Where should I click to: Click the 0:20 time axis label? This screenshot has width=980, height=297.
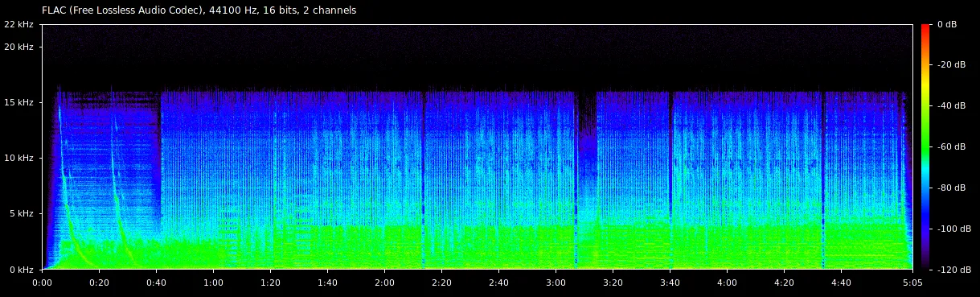pos(99,283)
